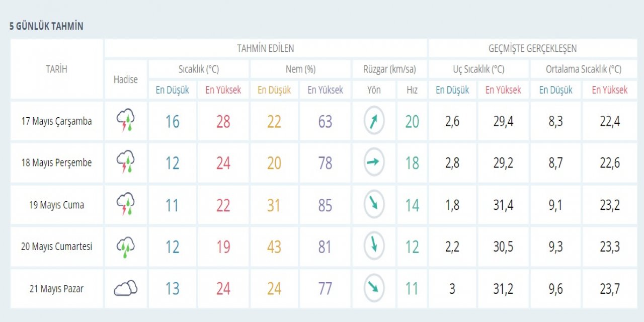Click the wind direction arrow for 17 Mayıs
This screenshot has height=322, width=644.
[x=374, y=121]
